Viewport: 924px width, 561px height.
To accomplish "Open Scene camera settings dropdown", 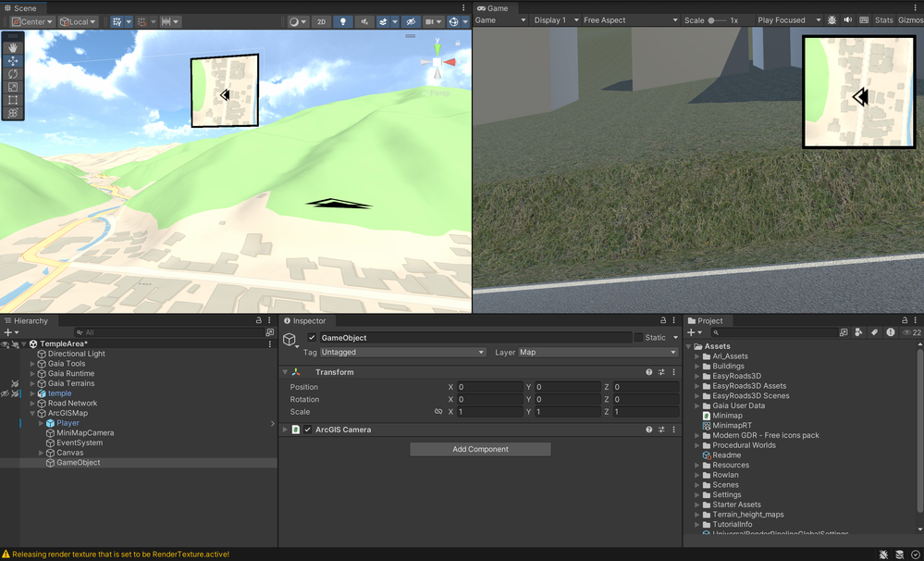I will 433,22.
